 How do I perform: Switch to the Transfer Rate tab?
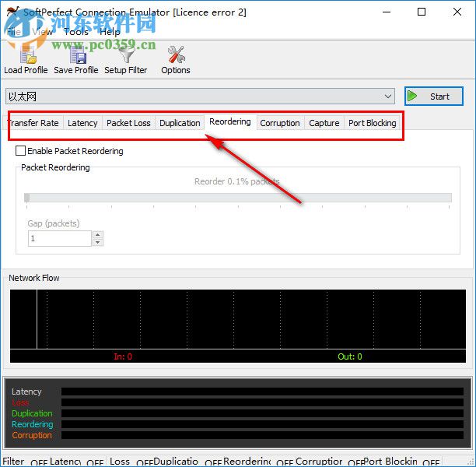(x=34, y=123)
